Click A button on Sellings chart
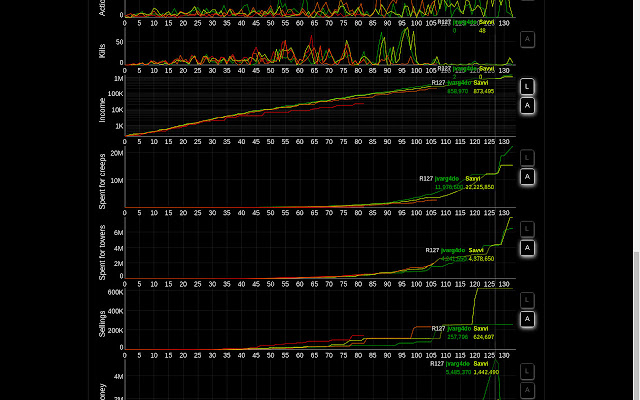 [x=527, y=319]
